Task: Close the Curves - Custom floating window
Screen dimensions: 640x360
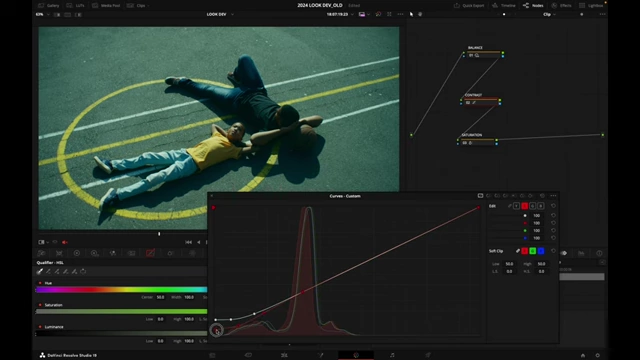Action: coord(211,196)
